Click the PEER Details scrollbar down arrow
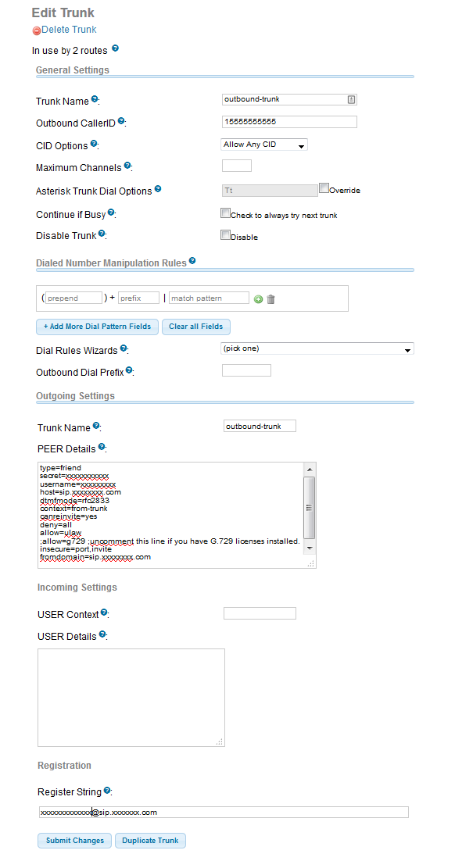455x868 pixels. click(310, 548)
